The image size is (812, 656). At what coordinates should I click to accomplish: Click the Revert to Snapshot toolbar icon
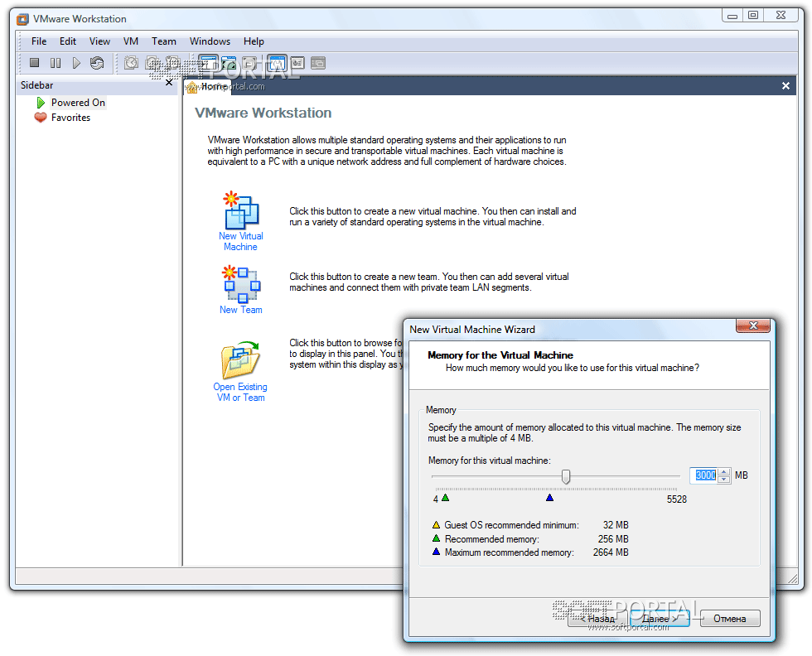click(152, 63)
